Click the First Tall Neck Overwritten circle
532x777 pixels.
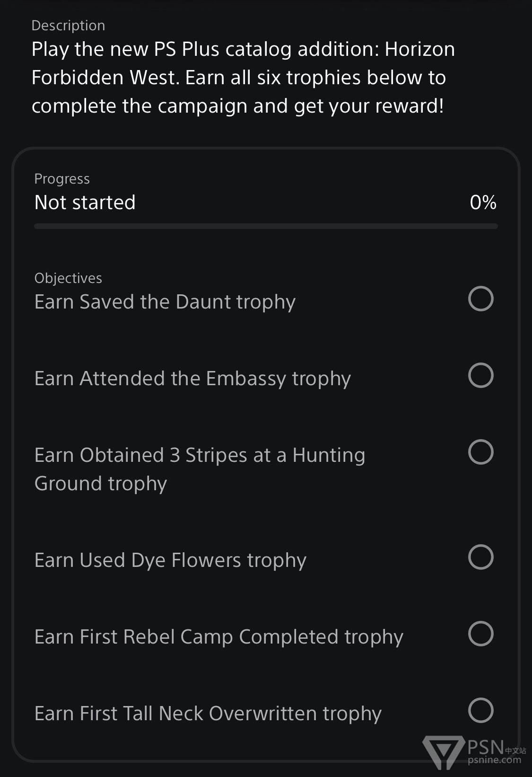(x=480, y=710)
